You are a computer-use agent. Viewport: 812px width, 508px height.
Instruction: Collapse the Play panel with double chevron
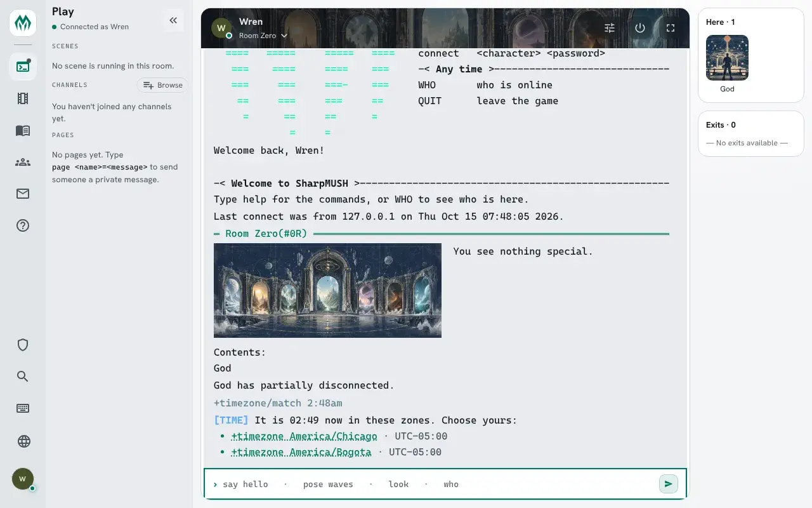coord(173,20)
